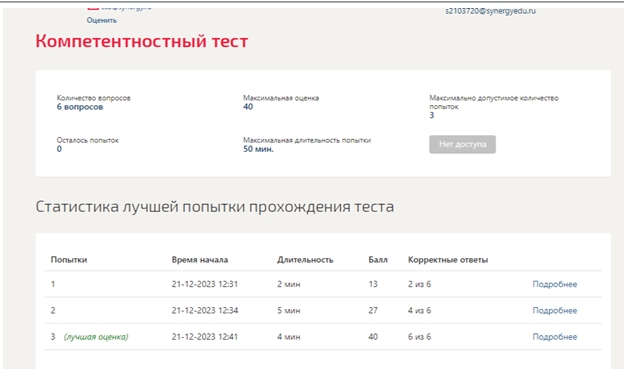Click the 21-12-2023 12:31 start time
The height and width of the screenshot is (388, 624).
click(x=205, y=284)
